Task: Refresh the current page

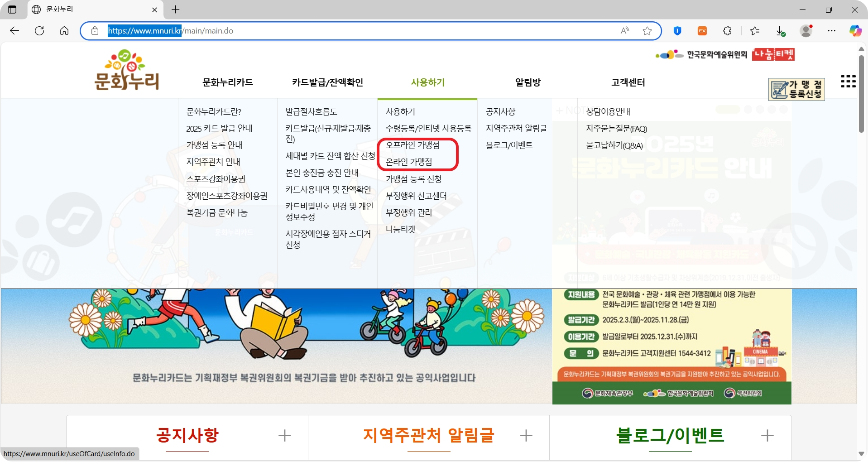Action: (40, 30)
